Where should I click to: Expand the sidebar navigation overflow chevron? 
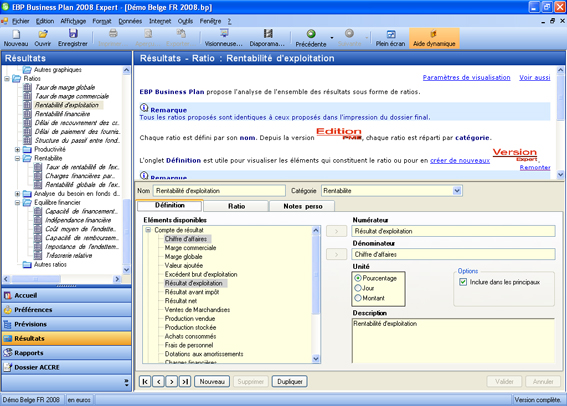126,383
